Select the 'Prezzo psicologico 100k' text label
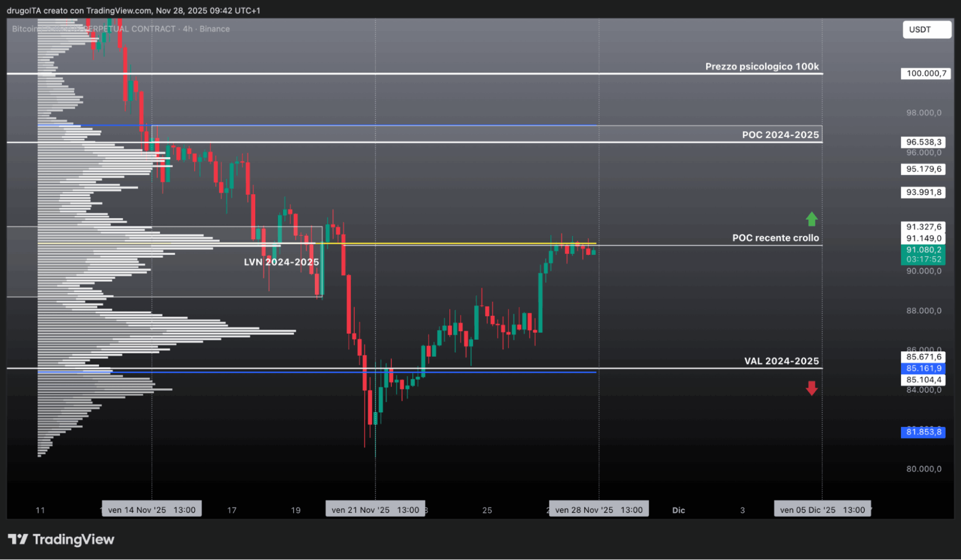The width and height of the screenshot is (961, 560). (762, 67)
